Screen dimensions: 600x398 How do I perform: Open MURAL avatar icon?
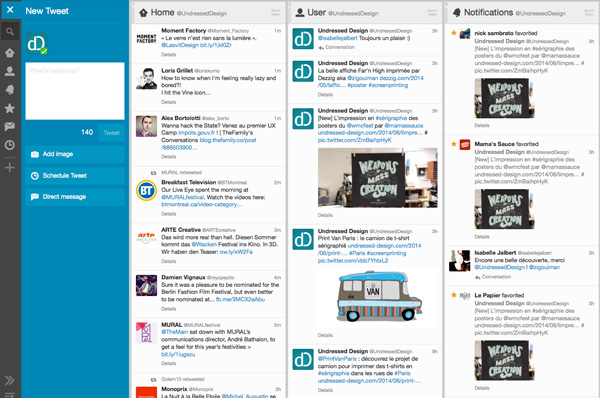click(x=147, y=333)
